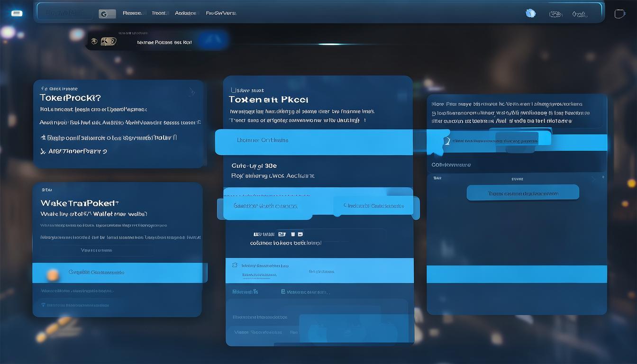Click the rounded button in right panel's lower section
Image resolution: width=637 pixels, height=364 pixels.
[523, 193]
